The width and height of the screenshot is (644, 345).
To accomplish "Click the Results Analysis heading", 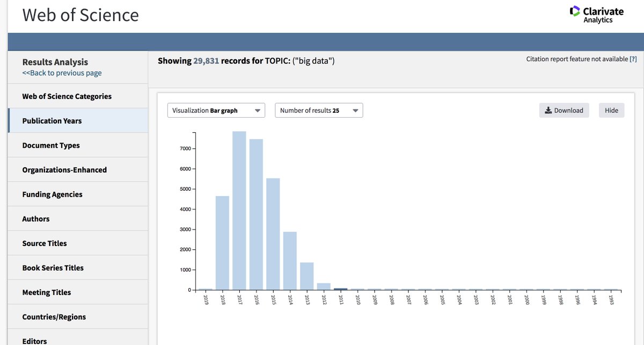I will 55,62.
